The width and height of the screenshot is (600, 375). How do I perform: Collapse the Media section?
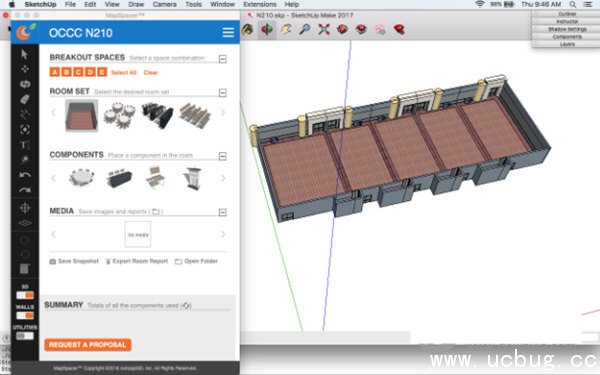pos(223,212)
